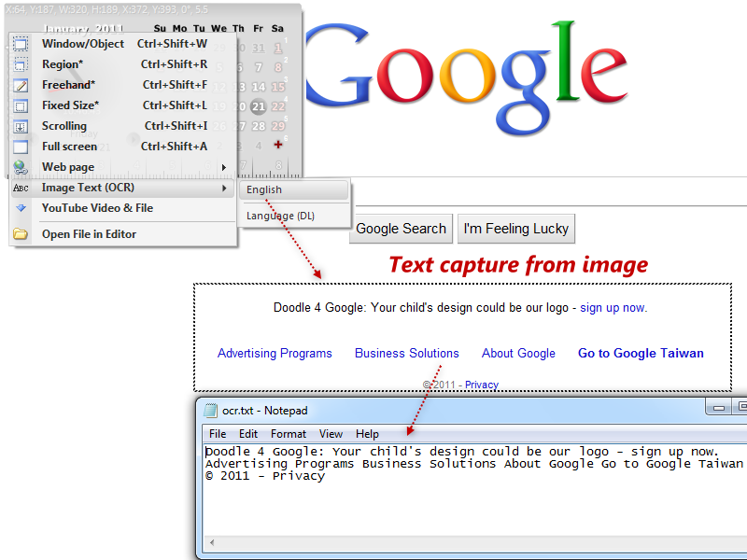Click the Scrolling capture icon
This screenshot has width=747, height=560.
click(21, 127)
